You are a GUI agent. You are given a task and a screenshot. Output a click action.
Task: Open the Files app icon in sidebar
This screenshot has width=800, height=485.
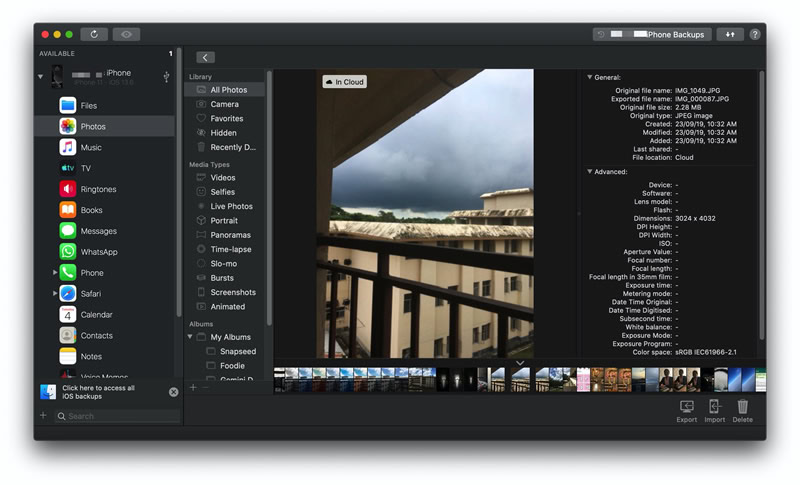pyautogui.click(x=67, y=106)
